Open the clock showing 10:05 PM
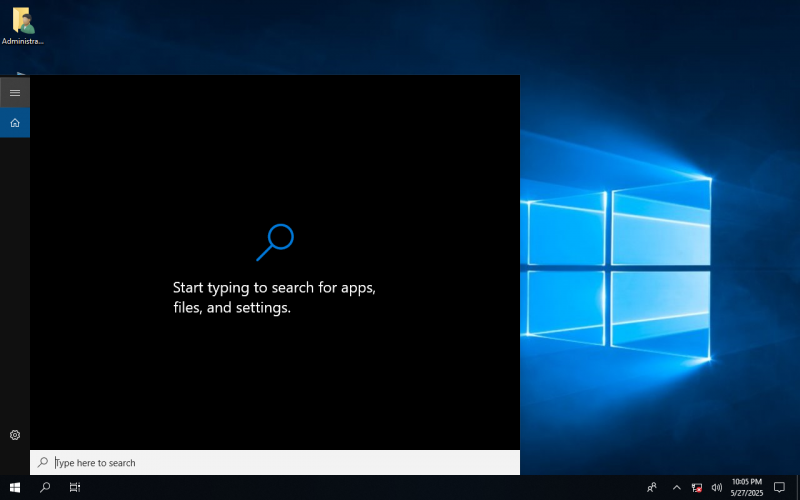The image size is (800, 500). click(746, 488)
